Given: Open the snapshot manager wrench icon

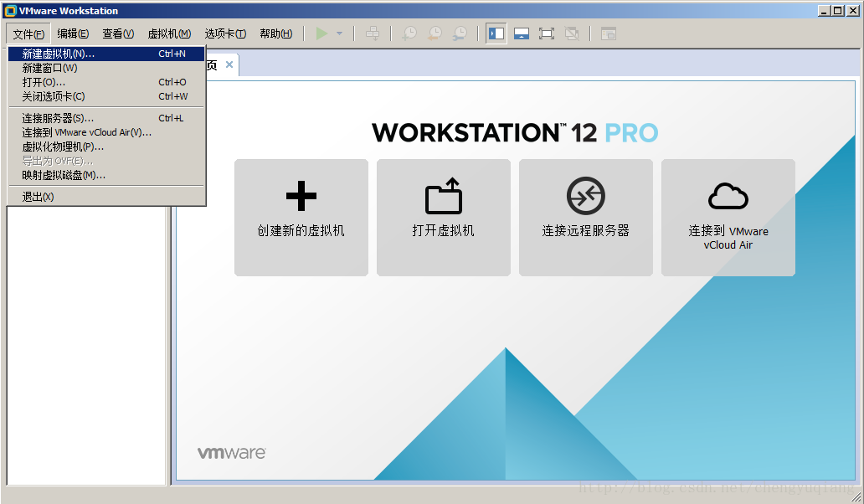Looking at the screenshot, I should [460, 33].
